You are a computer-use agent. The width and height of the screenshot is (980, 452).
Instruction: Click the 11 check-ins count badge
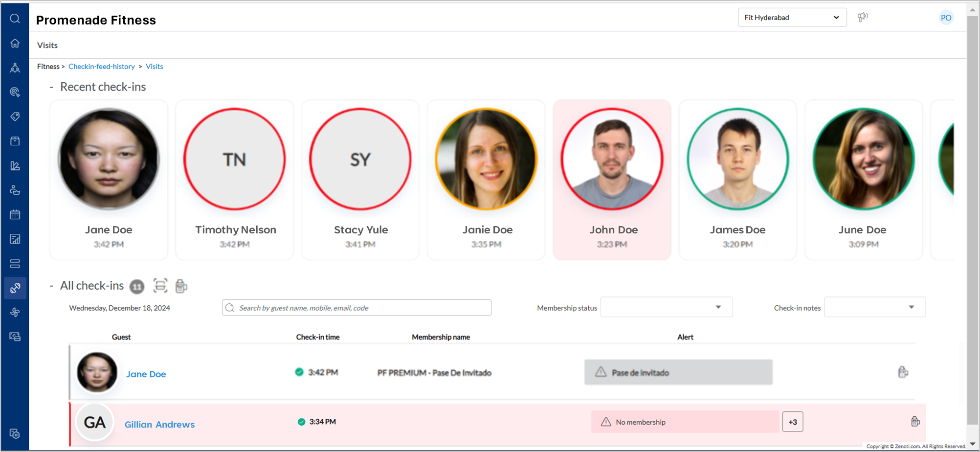pyautogui.click(x=137, y=287)
